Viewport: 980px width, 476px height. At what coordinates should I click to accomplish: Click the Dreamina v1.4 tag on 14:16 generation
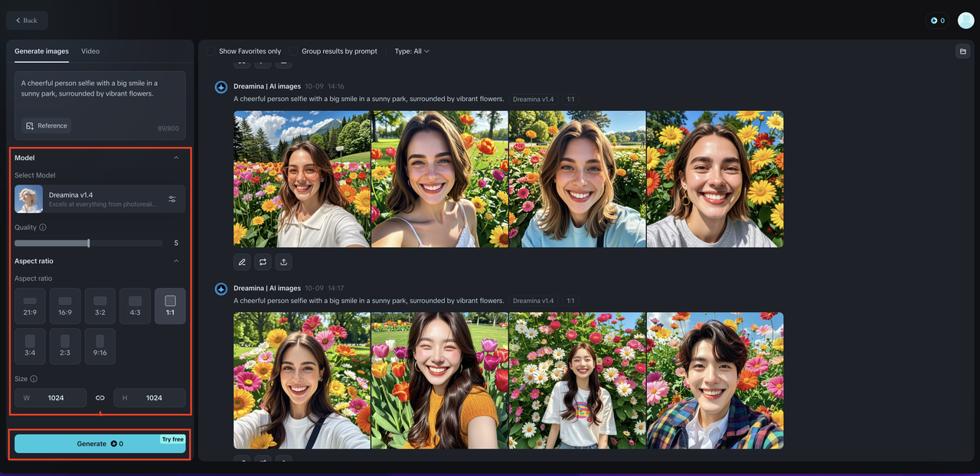point(533,99)
